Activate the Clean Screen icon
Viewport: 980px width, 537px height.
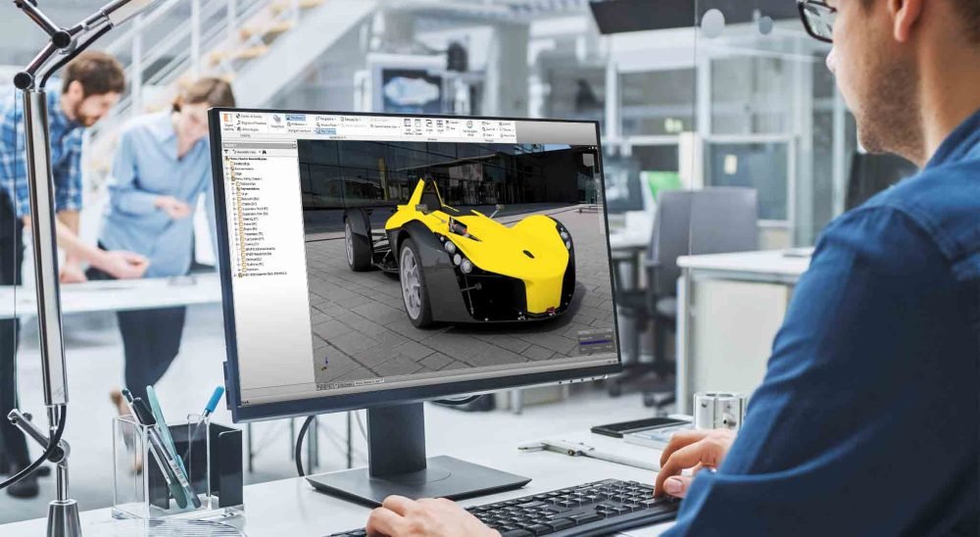coord(418,126)
